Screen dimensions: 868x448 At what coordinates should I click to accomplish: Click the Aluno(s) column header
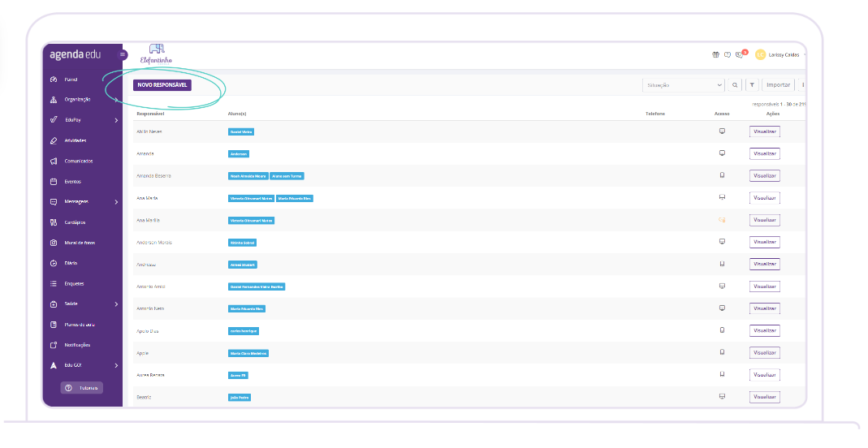pos(237,114)
